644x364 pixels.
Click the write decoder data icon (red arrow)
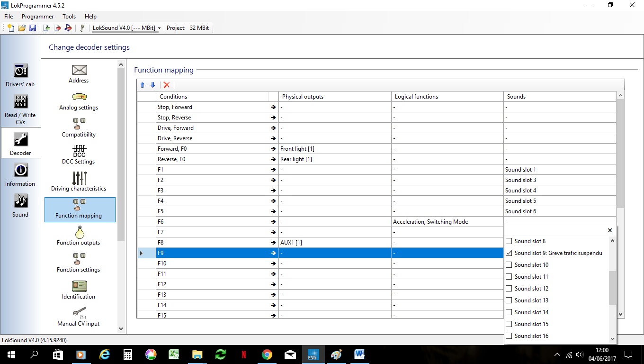click(x=57, y=28)
